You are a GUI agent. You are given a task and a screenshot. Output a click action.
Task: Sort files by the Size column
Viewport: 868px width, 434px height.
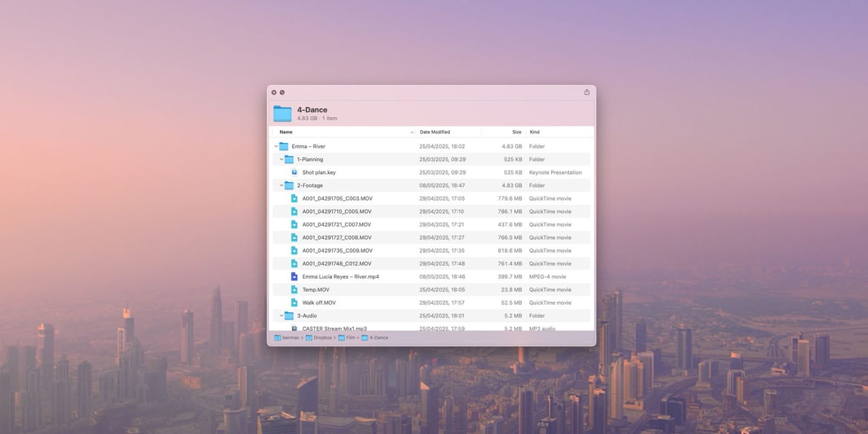tap(516, 132)
